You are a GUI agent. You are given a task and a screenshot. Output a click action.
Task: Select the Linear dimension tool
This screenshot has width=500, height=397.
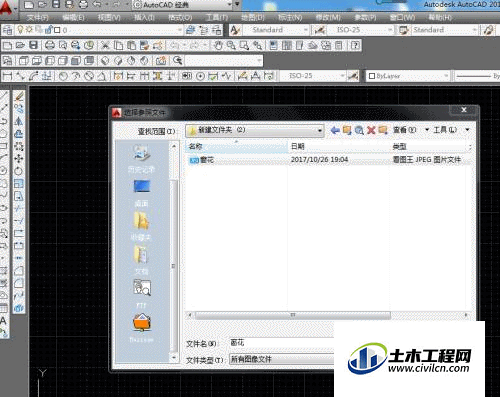click(x=7, y=76)
